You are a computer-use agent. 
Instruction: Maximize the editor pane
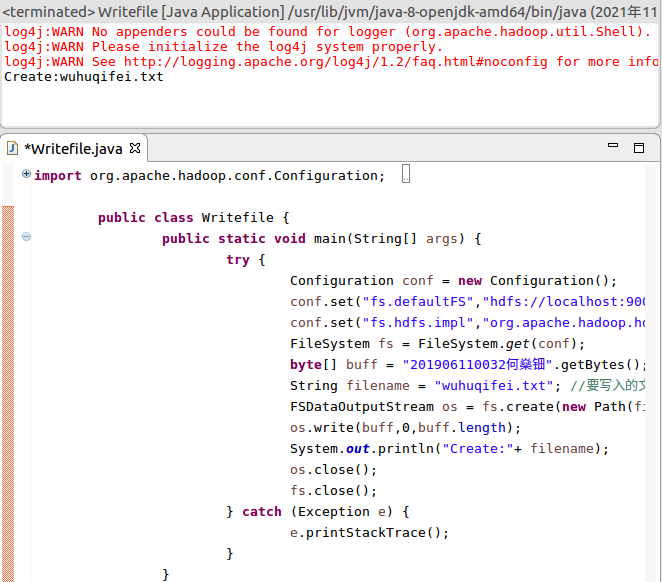pos(639,148)
